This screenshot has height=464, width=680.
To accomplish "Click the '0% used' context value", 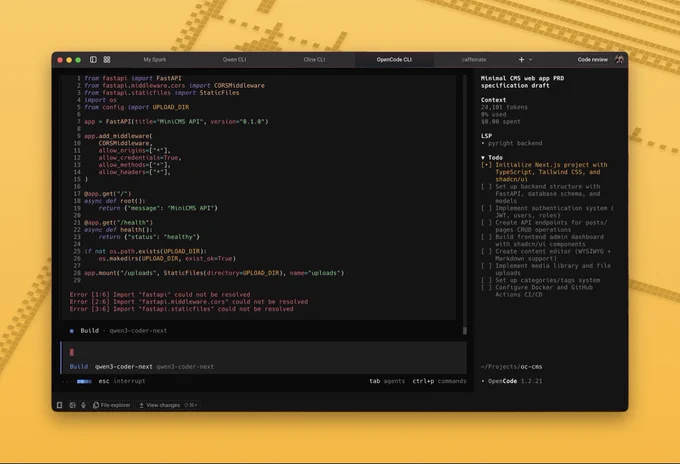I will pos(494,114).
